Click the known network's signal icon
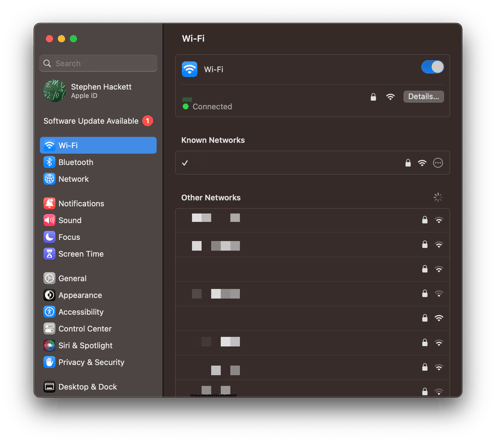Image resolution: width=496 pixels, height=442 pixels. [x=422, y=163]
